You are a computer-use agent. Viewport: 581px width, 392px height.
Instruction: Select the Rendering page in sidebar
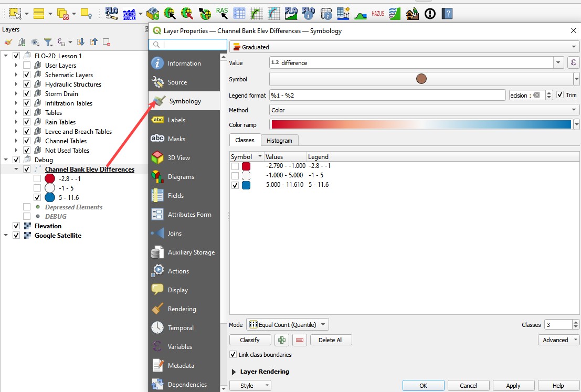pos(182,309)
